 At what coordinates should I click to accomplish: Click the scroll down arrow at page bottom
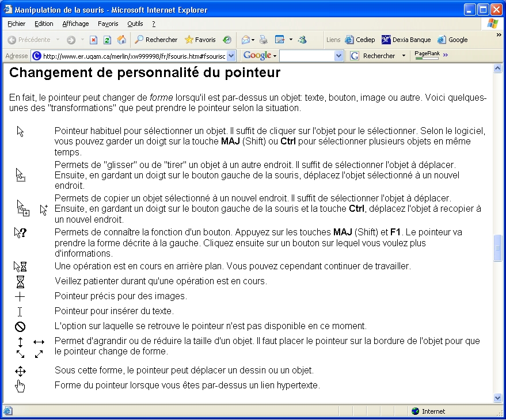(498, 398)
